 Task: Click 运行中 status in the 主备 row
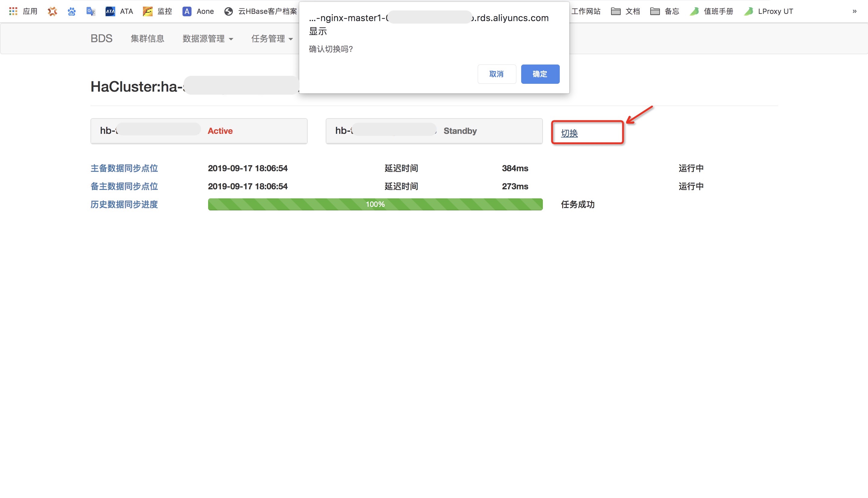(x=691, y=168)
